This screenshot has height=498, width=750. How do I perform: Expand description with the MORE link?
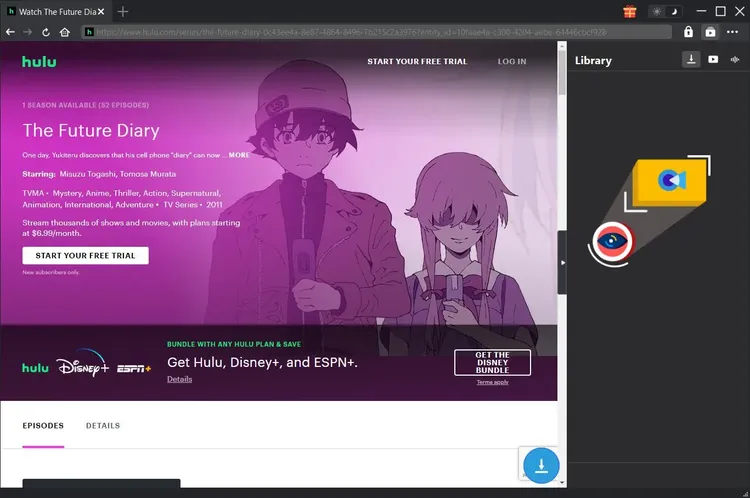click(239, 155)
